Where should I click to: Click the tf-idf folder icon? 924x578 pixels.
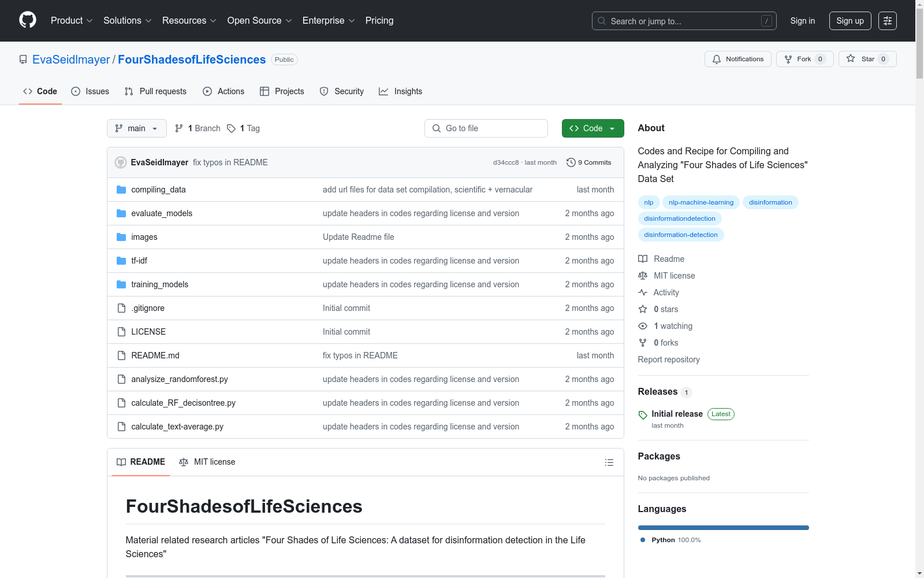pyautogui.click(x=121, y=261)
